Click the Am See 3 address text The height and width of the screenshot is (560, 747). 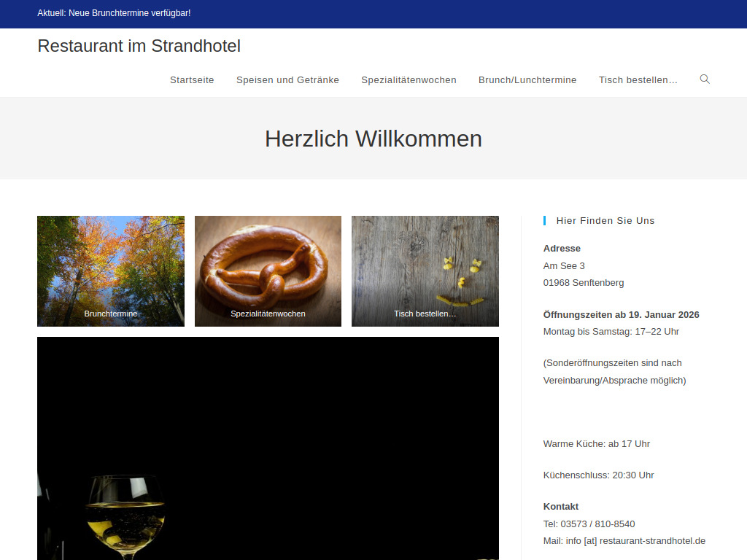[x=564, y=265]
